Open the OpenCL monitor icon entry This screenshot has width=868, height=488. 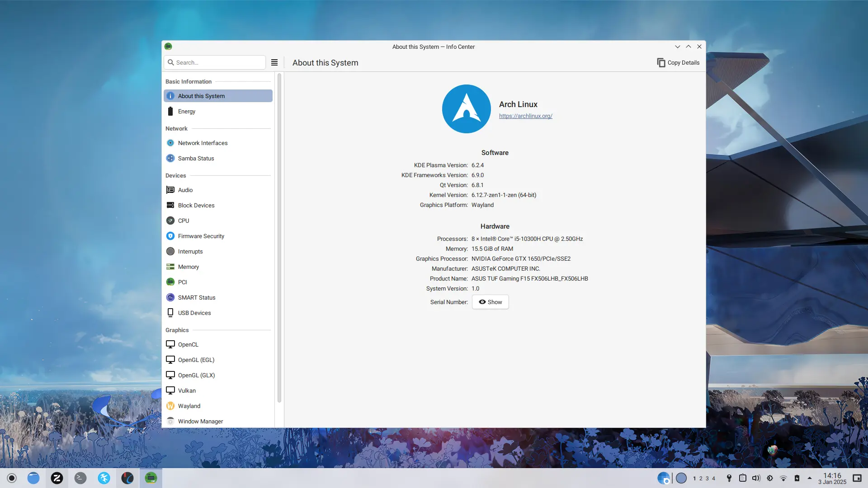(170, 344)
